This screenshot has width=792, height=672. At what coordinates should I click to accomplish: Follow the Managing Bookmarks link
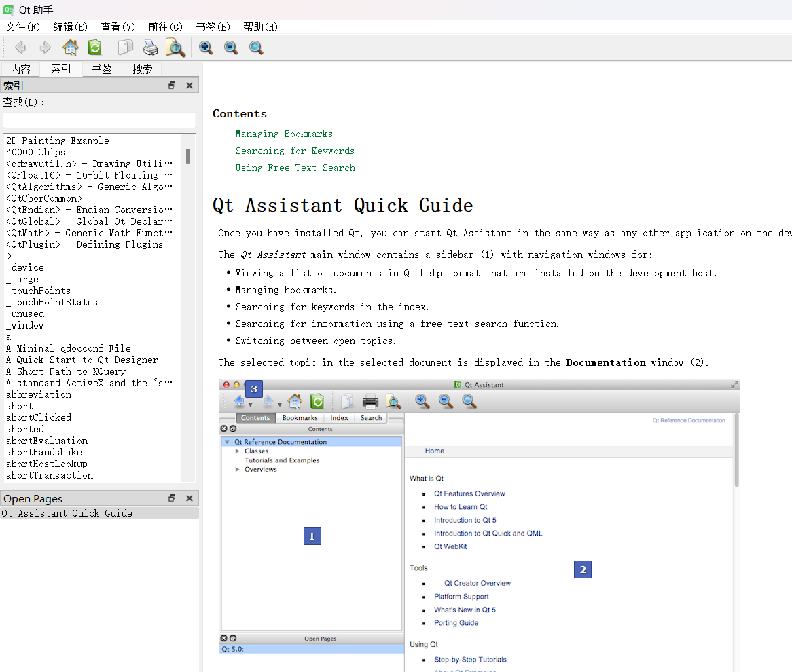click(x=283, y=134)
